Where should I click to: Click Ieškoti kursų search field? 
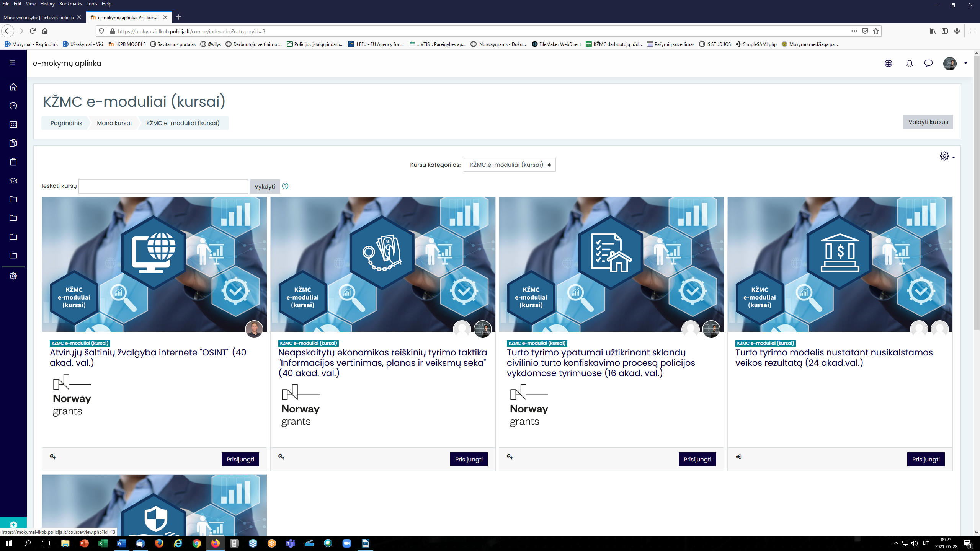163,186
